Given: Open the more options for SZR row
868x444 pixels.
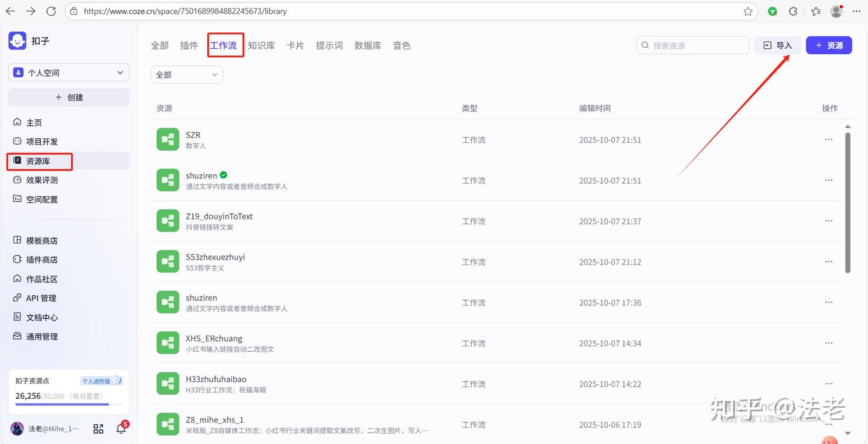Looking at the screenshot, I should (829, 140).
